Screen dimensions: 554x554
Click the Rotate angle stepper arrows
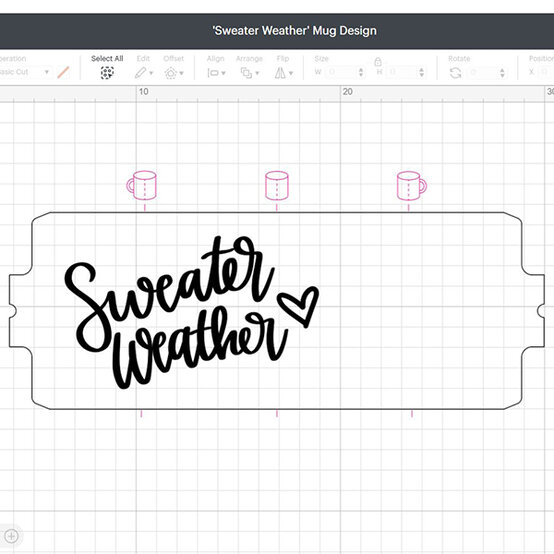pos(502,73)
